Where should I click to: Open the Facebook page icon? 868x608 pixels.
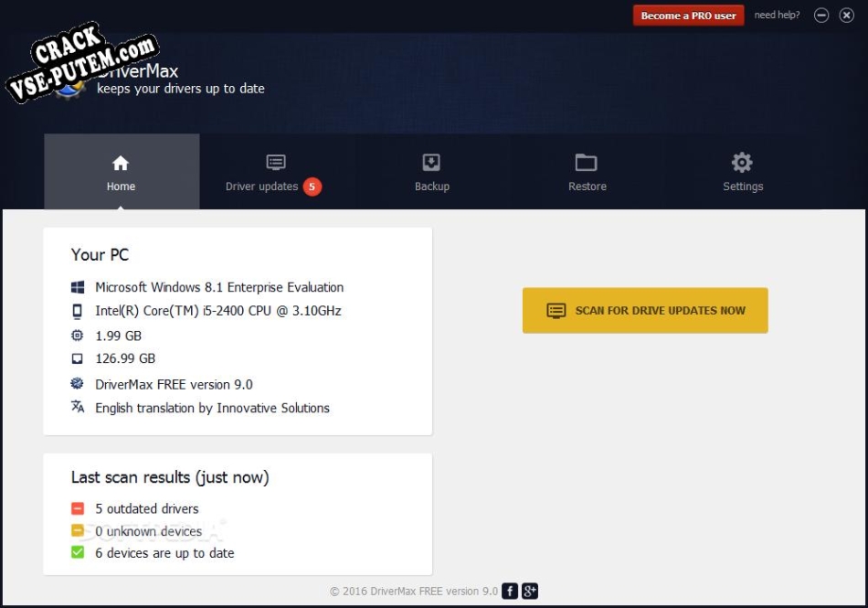click(x=510, y=591)
